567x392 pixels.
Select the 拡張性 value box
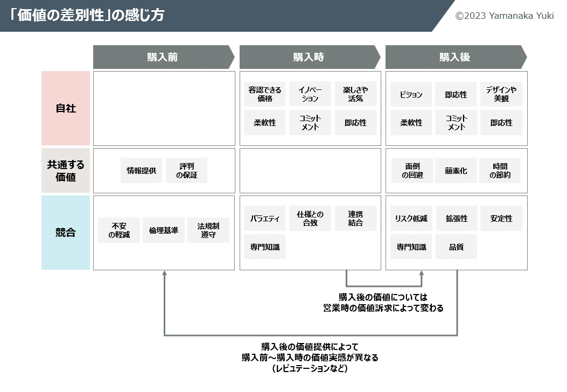(x=457, y=219)
